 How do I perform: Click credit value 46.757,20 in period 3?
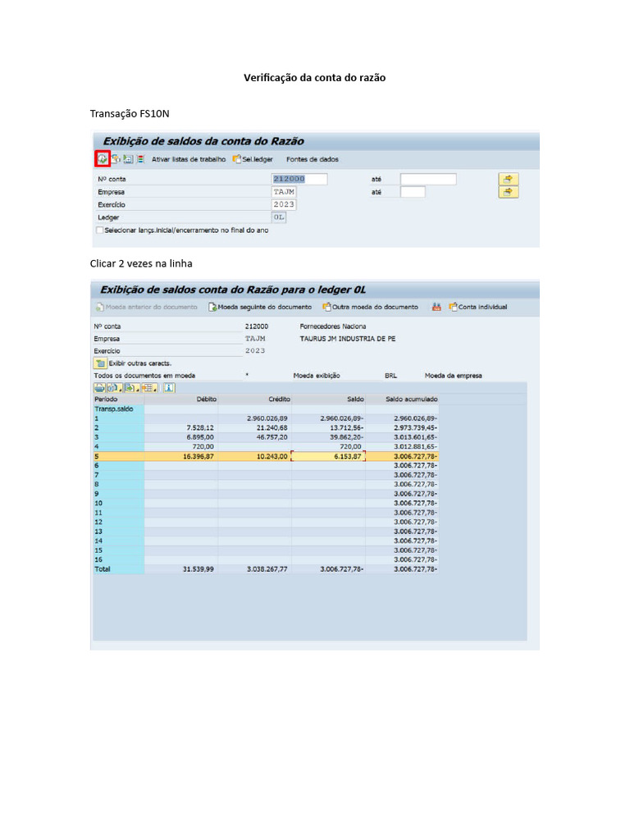click(x=272, y=437)
